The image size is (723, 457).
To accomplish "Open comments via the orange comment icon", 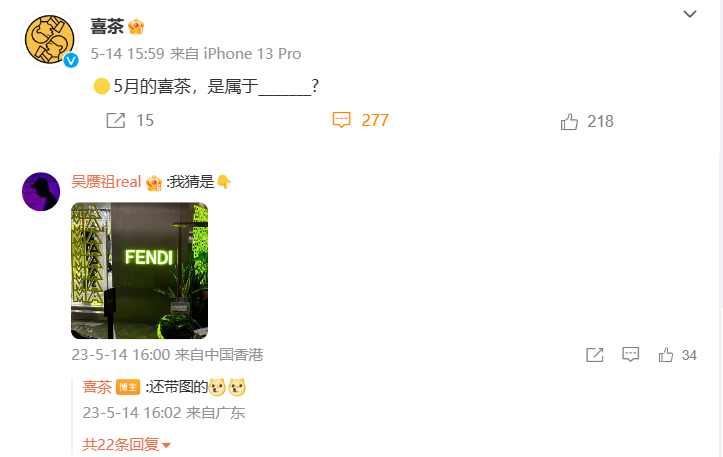I will [x=342, y=120].
